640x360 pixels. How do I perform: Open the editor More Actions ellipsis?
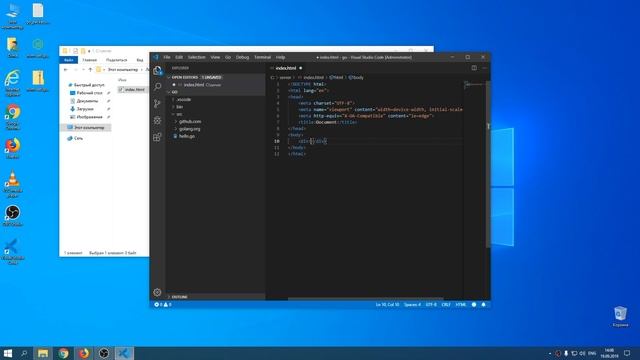[484, 68]
